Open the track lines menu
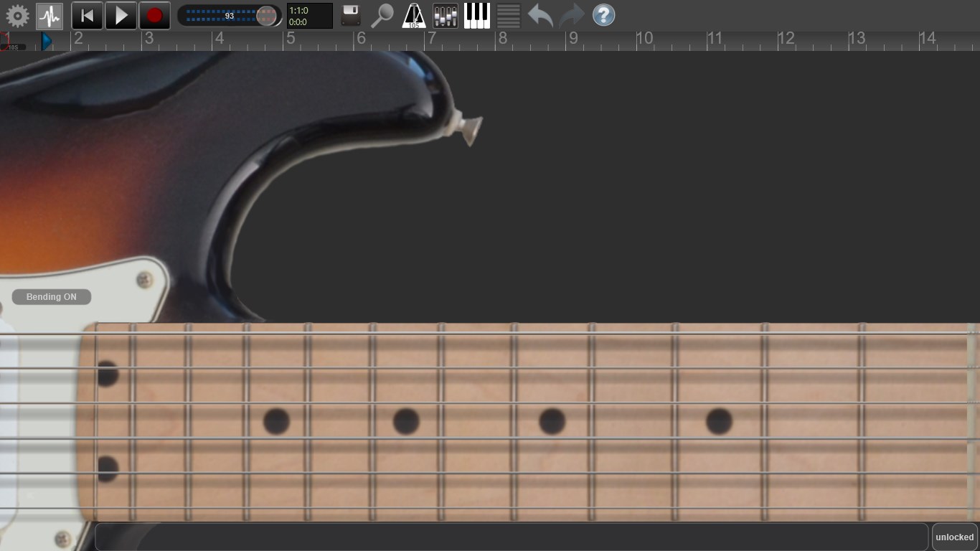 508,15
